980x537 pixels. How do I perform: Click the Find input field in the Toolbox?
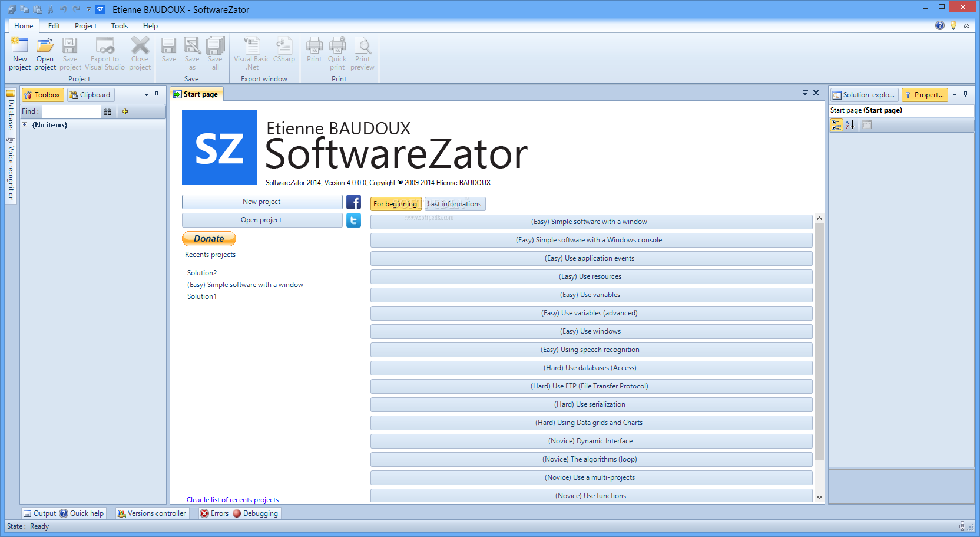pos(71,111)
